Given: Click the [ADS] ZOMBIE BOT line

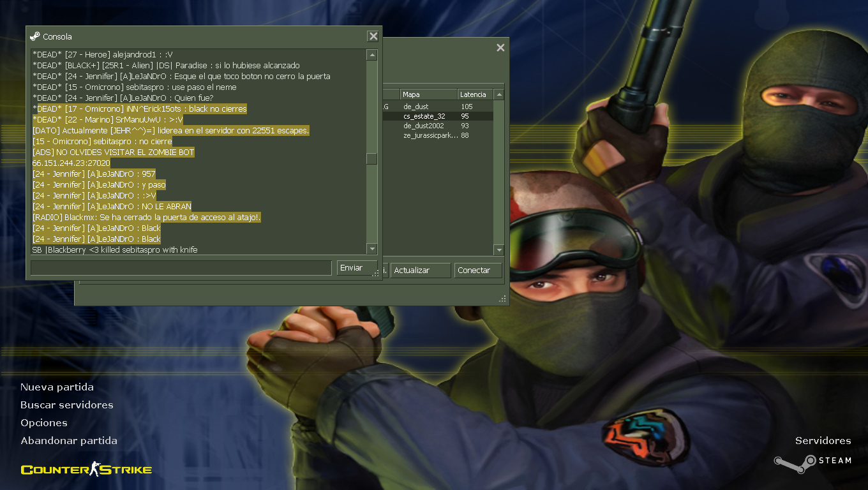Looking at the screenshot, I should click(113, 152).
